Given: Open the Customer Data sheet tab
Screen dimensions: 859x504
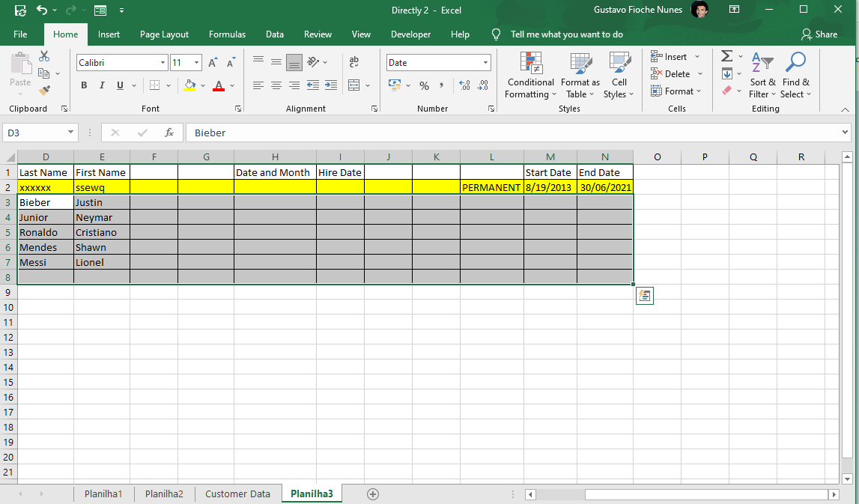Looking at the screenshot, I should pos(237,494).
